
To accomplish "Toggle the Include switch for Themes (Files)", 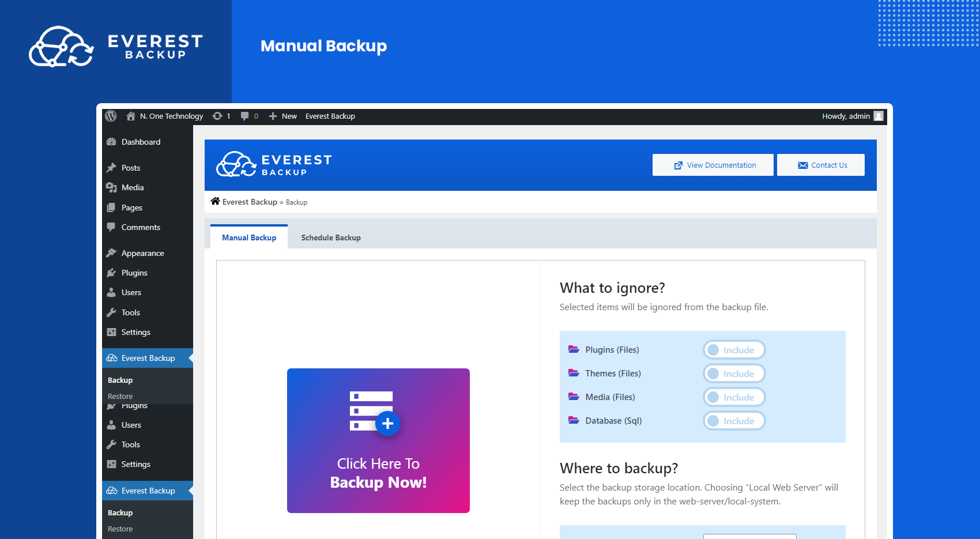I will 734,374.
